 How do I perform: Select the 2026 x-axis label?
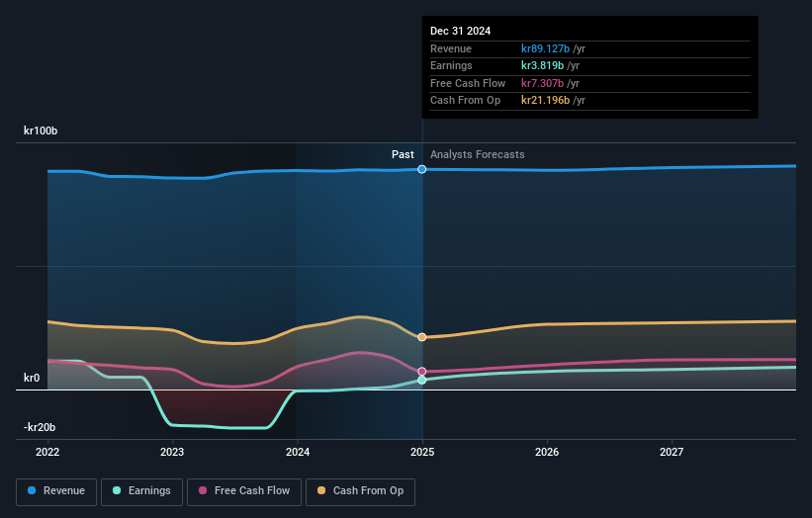pyautogui.click(x=547, y=452)
